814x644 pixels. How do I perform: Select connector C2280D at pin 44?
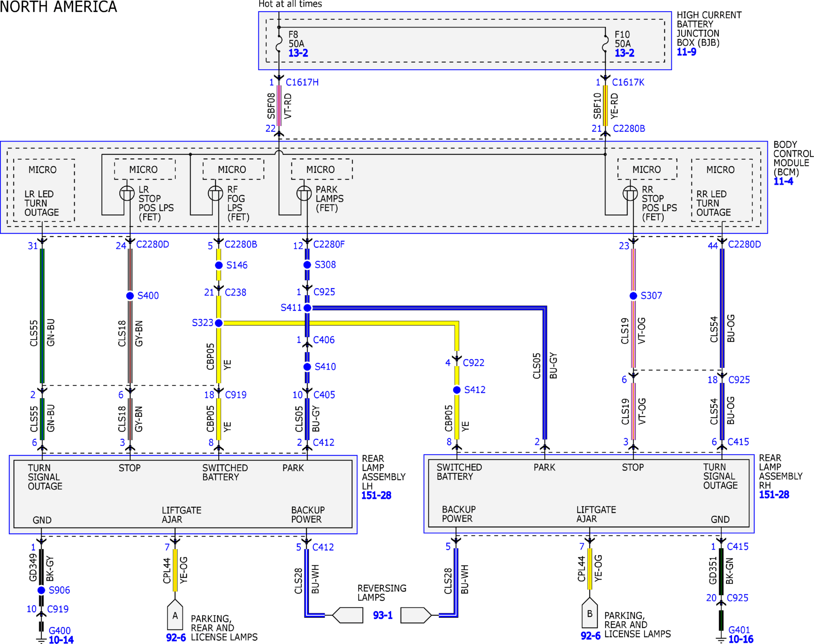pos(744,244)
